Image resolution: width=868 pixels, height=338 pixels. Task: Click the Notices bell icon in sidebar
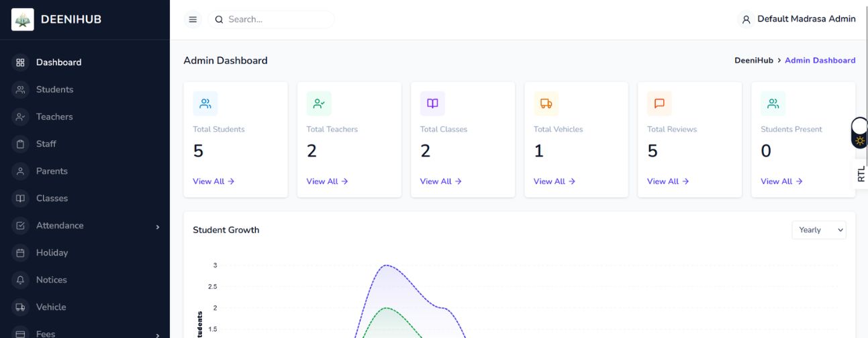coord(20,280)
